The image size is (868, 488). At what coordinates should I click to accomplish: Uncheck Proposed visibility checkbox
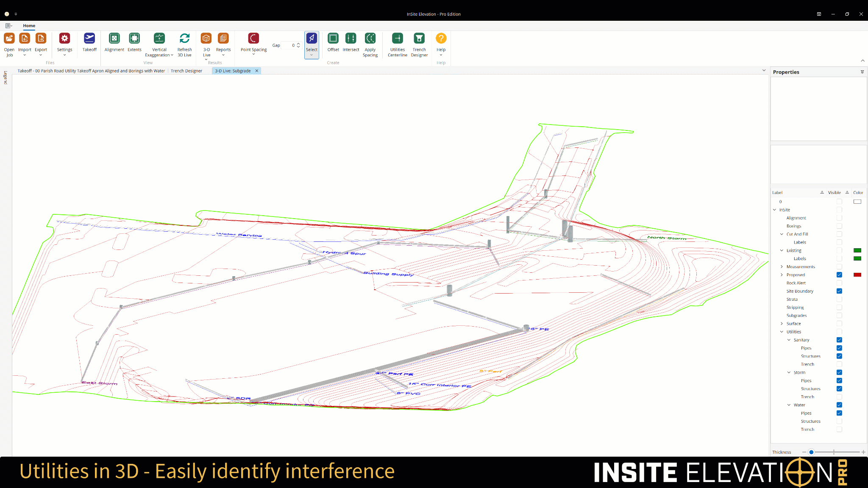coord(839,274)
